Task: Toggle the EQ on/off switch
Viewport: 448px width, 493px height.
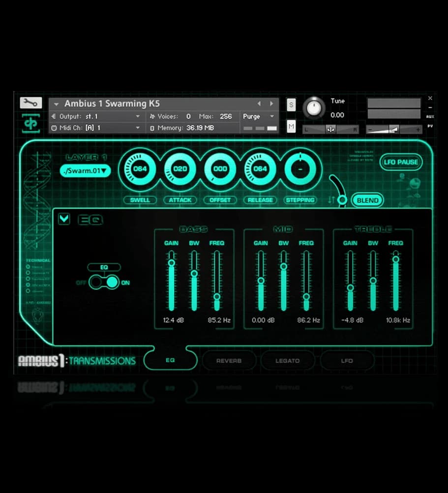Action: click(104, 282)
